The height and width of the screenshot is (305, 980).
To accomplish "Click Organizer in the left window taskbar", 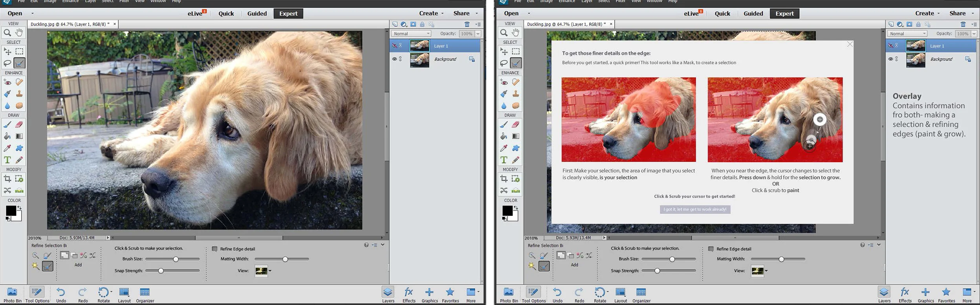I will pyautogui.click(x=145, y=295).
